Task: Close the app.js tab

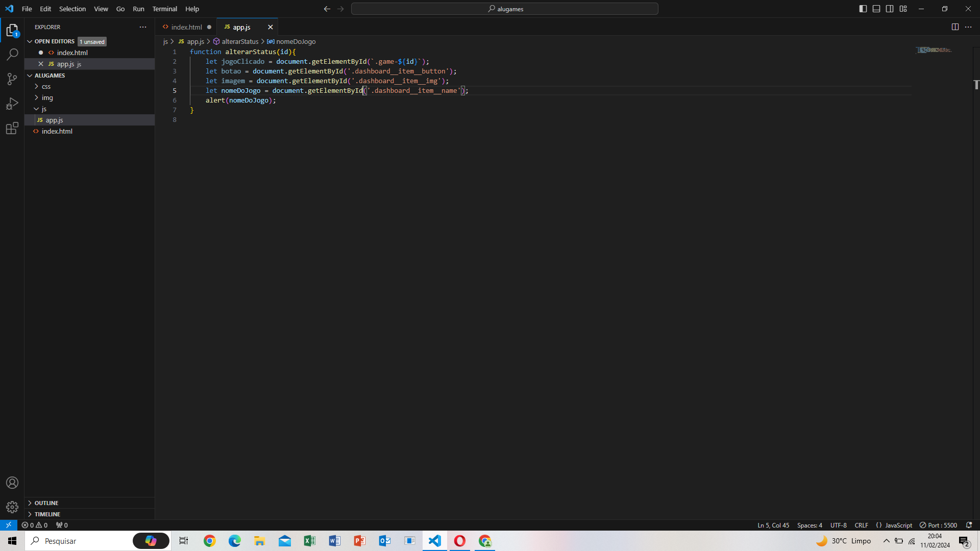Action: 271,27
